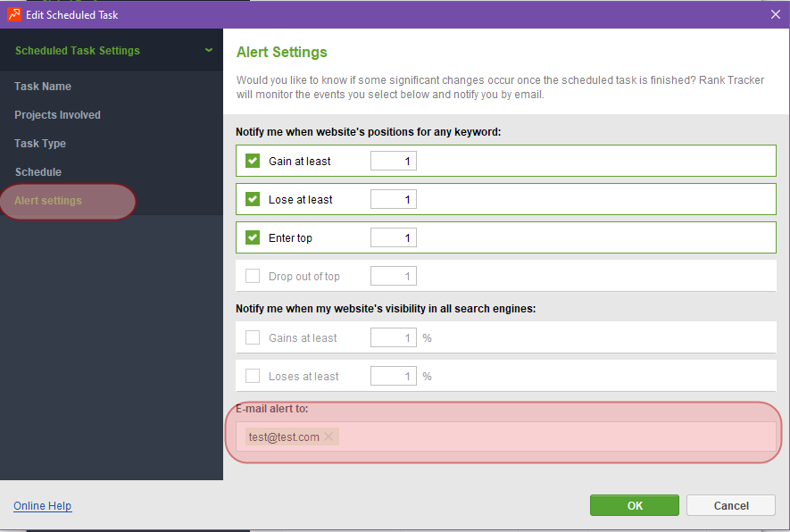Click the Rank Tracker app icon in title bar
Image resolution: width=790 pixels, height=532 pixels.
click(x=14, y=14)
